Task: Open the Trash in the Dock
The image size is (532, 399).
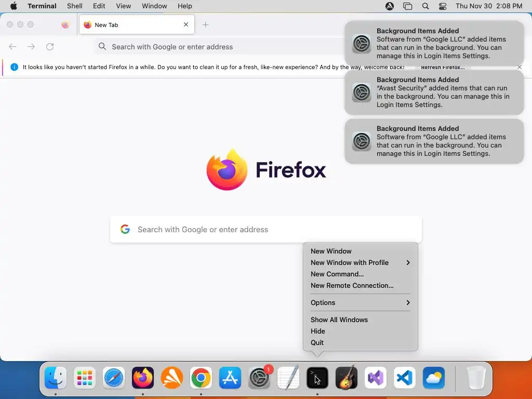Action: coord(476,378)
